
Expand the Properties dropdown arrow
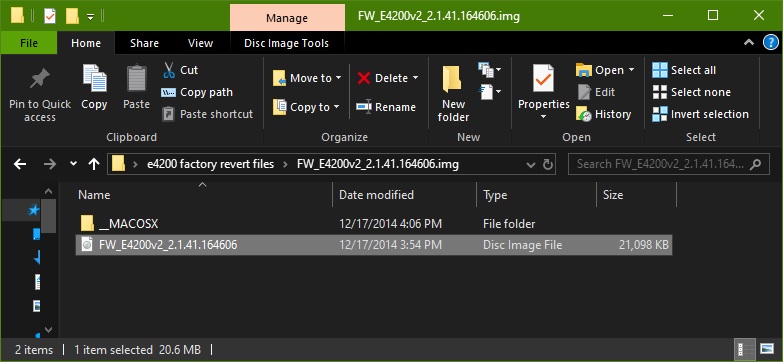(543, 117)
